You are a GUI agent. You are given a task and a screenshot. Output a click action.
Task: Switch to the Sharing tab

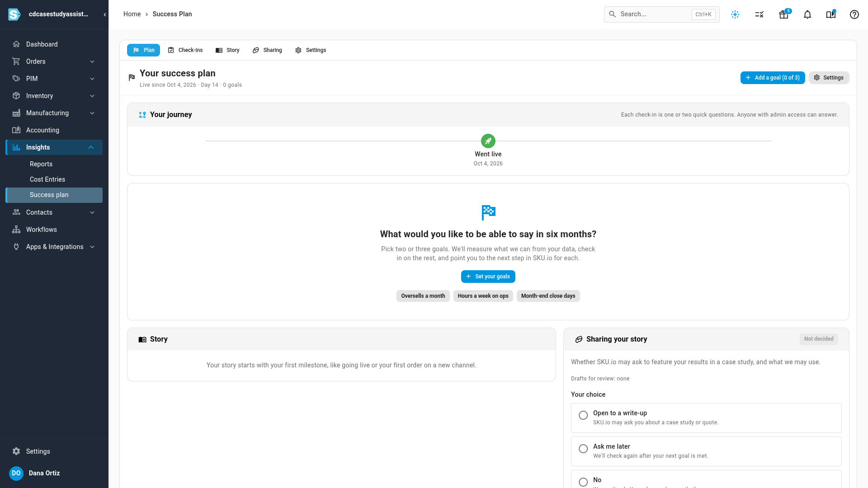pos(267,50)
